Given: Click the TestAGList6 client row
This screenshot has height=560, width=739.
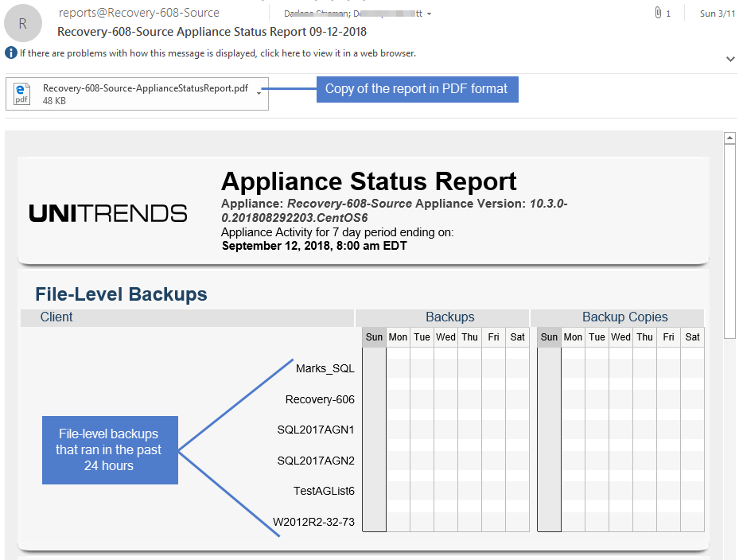Looking at the screenshot, I should 324,491.
